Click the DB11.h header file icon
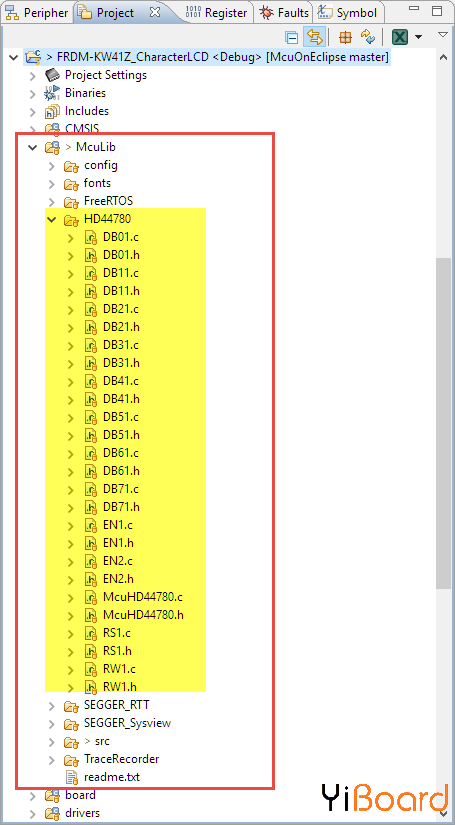The width and height of the screenshot is (455, 825). click(90, 291)
